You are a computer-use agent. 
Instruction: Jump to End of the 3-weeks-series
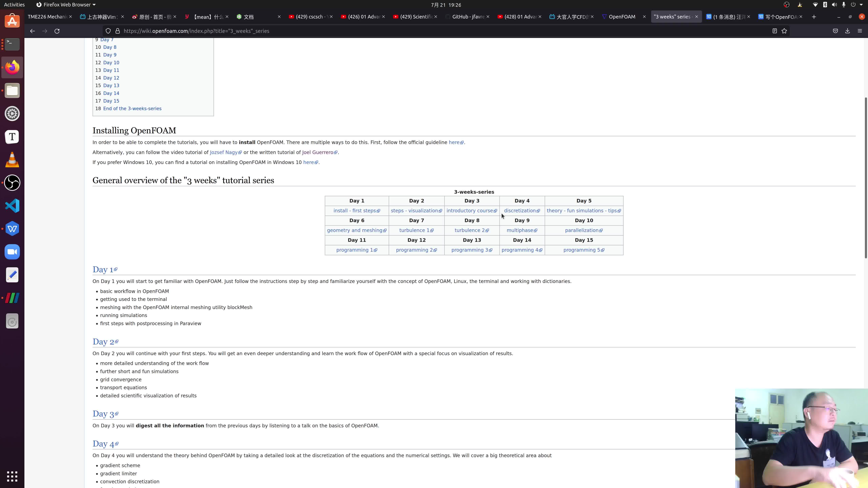[132, 108]
